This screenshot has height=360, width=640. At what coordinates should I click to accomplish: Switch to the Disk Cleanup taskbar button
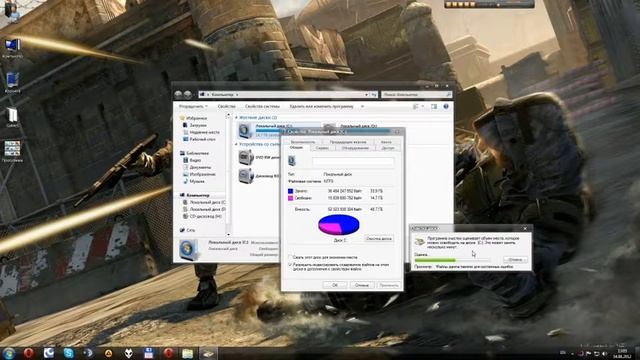click(x=208, y=353)
